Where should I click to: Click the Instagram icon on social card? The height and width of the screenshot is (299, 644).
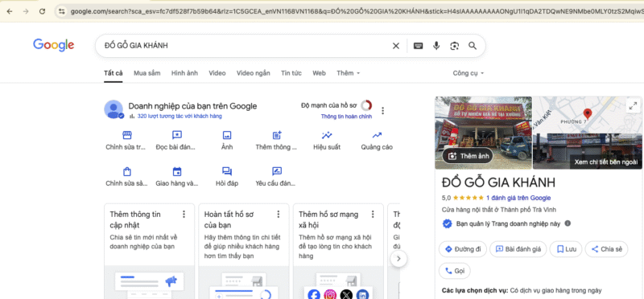[330, 294]
